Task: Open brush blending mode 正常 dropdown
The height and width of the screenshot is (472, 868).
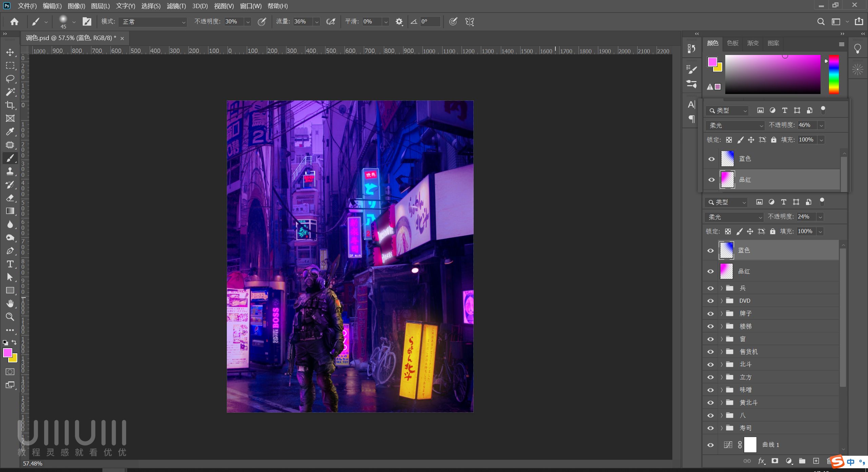Action: [153, 22]
